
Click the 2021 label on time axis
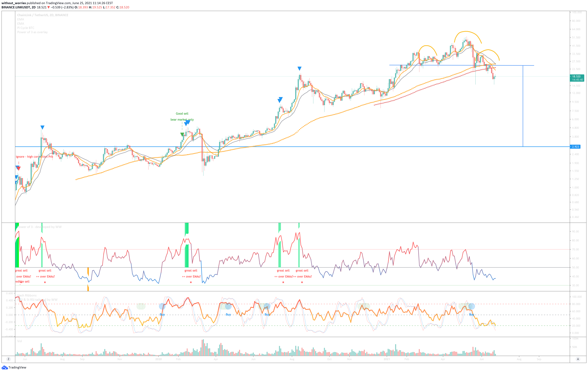[387, 359]
